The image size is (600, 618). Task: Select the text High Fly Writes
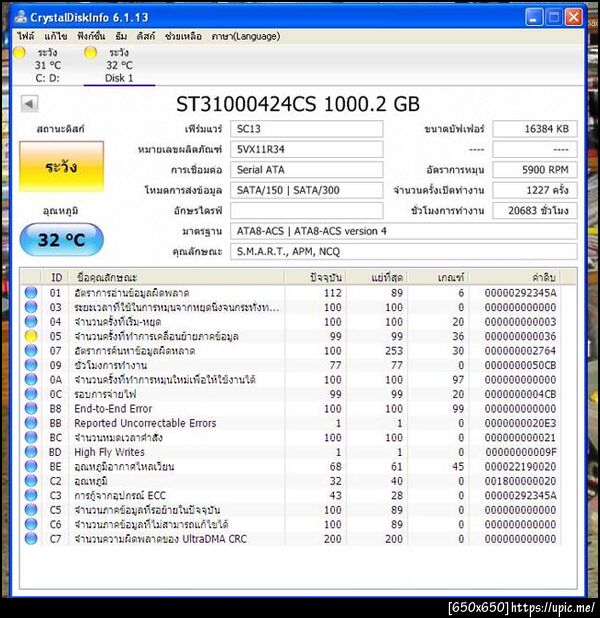point(109,452)
